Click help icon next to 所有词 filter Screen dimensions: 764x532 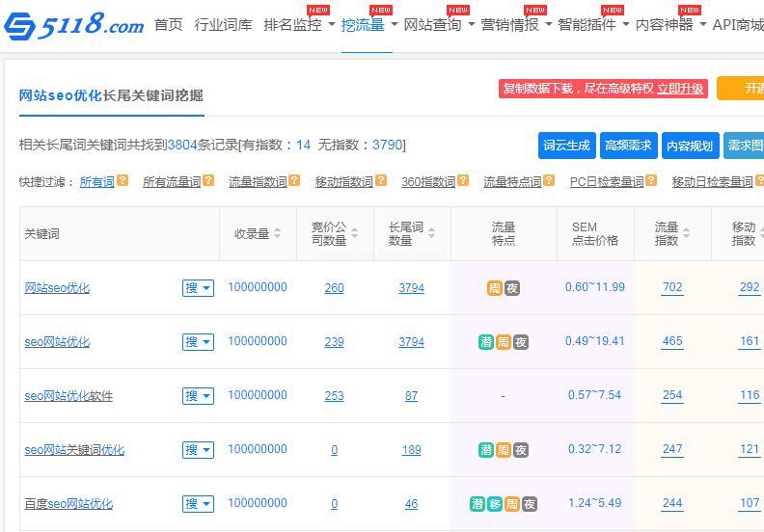coord(123,180)
